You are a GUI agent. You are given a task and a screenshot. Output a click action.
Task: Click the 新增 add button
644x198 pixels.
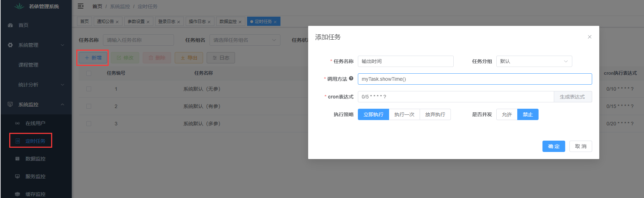tap(93, 58)
